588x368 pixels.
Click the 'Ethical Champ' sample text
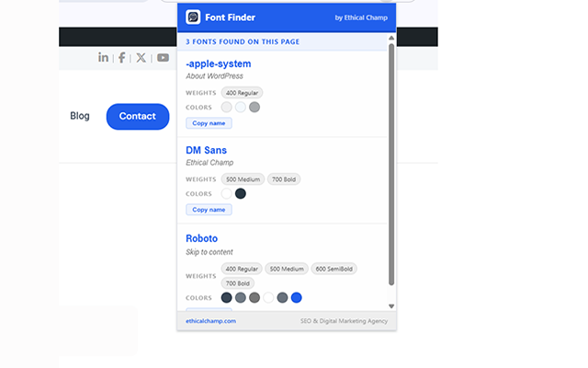coord(209,163)
